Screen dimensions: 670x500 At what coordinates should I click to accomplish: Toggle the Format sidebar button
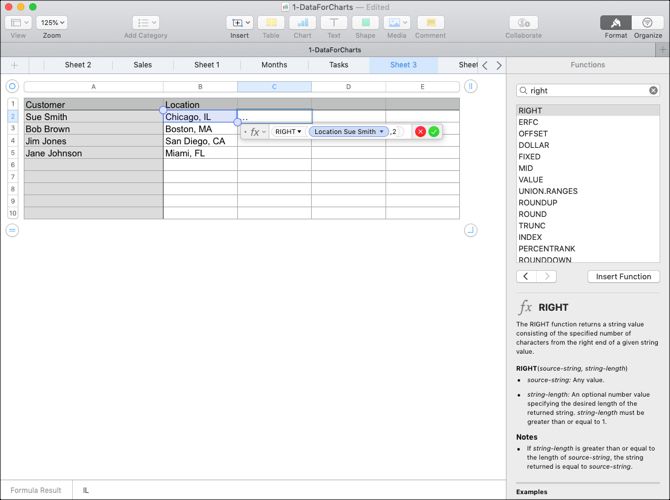point(616,23)
